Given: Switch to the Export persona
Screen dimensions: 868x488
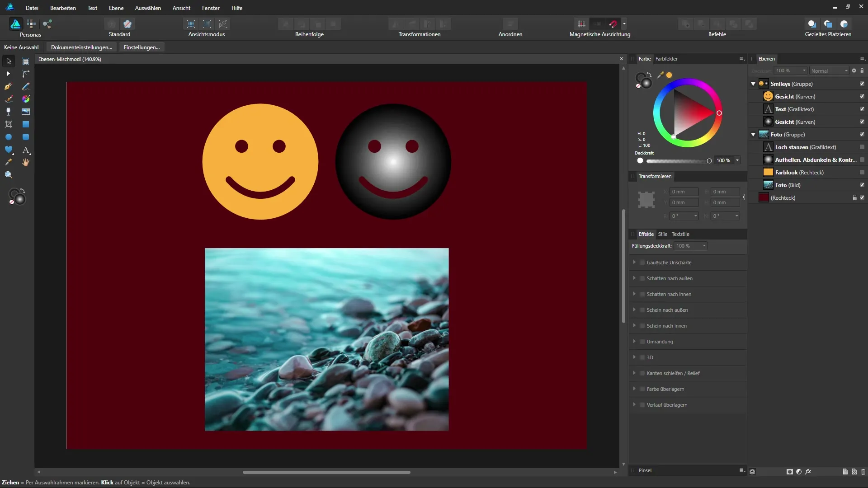Looking at the screenshot, I should click(x=47, y=24).
